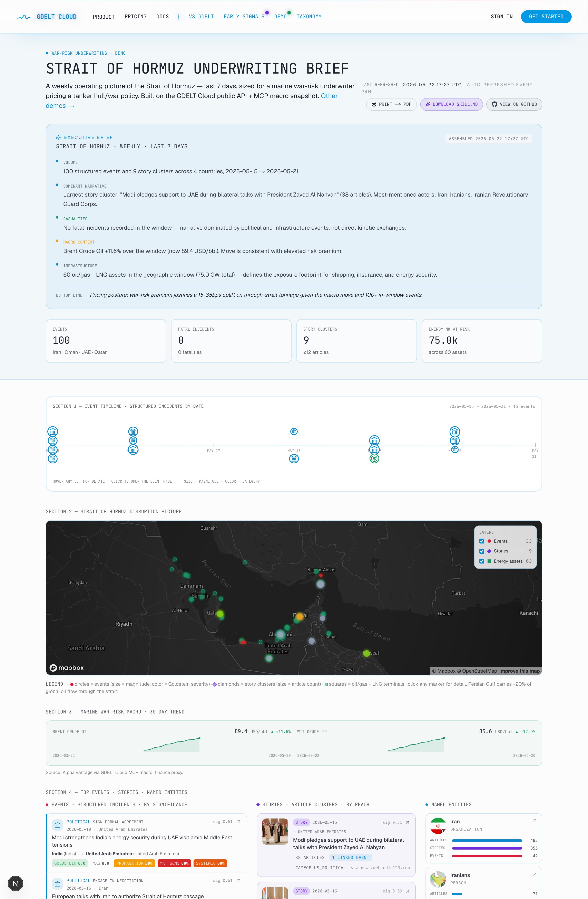Click the yellow-green dot near Qatar
Viewport: 588px width, 899px height.
pos(220,614)
